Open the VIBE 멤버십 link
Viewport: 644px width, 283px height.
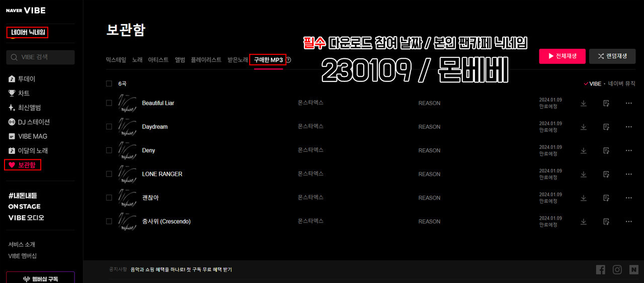[23, 256]
